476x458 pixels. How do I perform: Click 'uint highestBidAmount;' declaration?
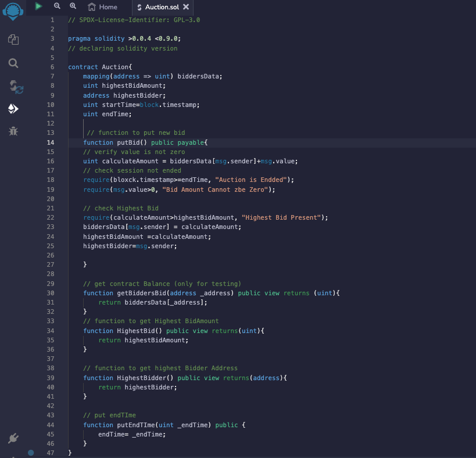124,85
